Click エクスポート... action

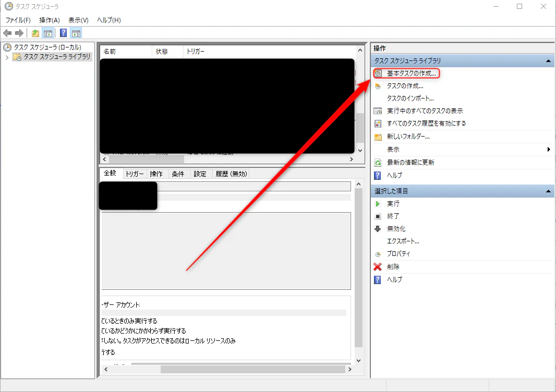pyautogui.click(x=403, y=241)
